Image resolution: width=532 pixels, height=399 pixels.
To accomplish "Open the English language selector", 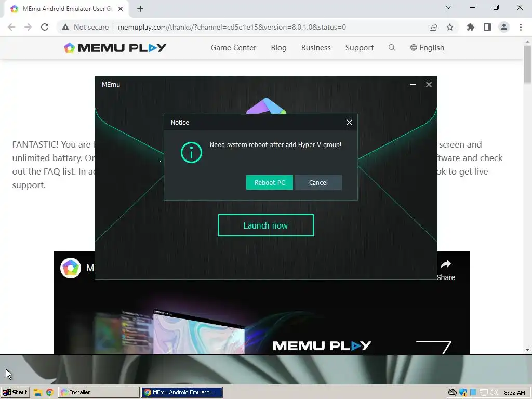I will click(427, 48).
